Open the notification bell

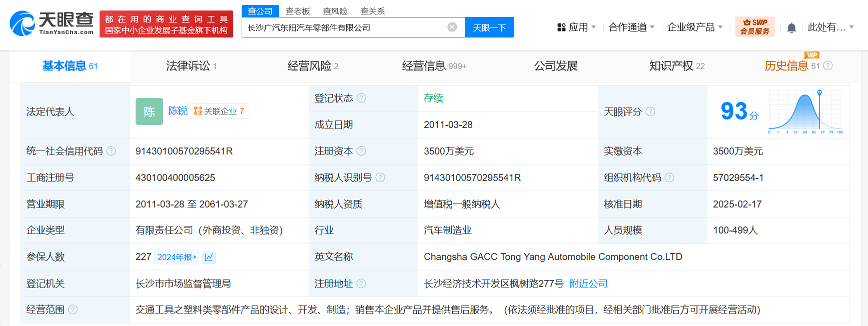[x=791, y=28]
